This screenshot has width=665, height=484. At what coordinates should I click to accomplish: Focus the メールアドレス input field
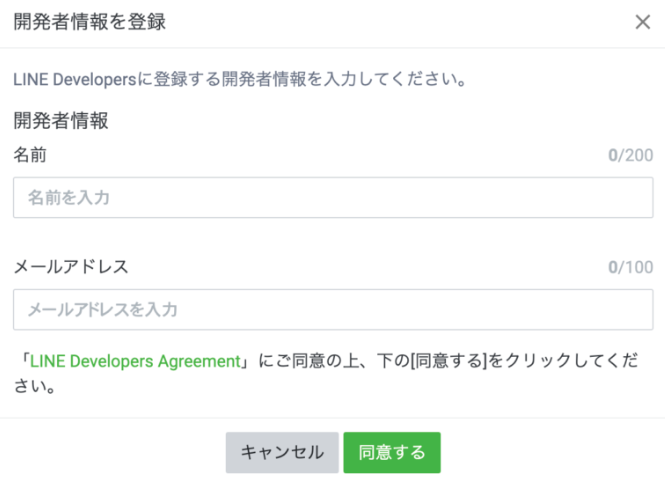pos(333,310)
